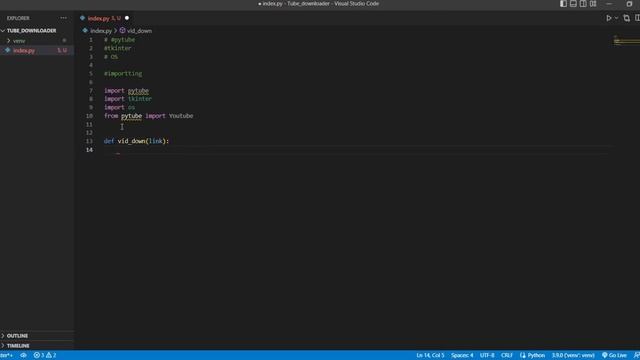Click line number 14 gutter
The width and height of the screenshot is (640, 360).
89,150
